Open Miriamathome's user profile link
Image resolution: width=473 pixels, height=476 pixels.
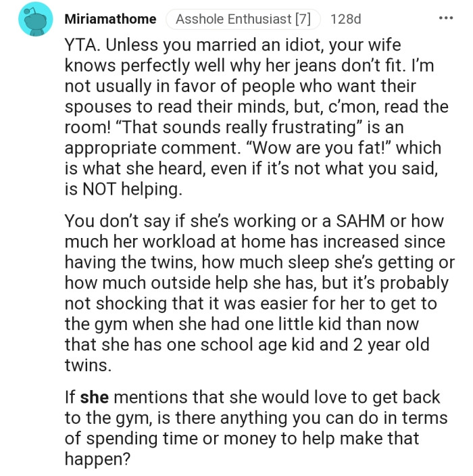pos(110,20)
